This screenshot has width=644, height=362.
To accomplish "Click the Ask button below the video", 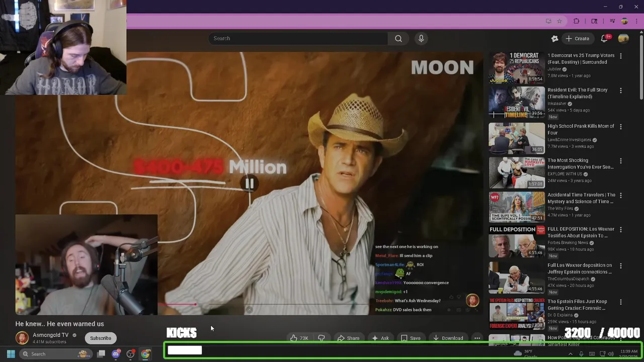I will coord(380,338).
